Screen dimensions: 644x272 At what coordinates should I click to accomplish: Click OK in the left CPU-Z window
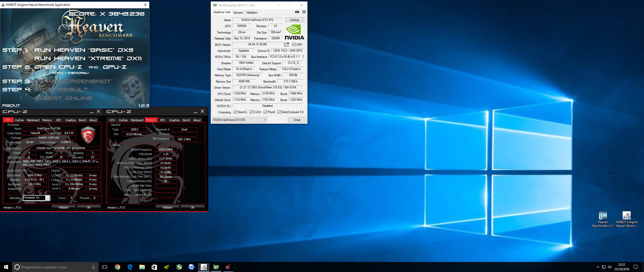pos(89,208)
